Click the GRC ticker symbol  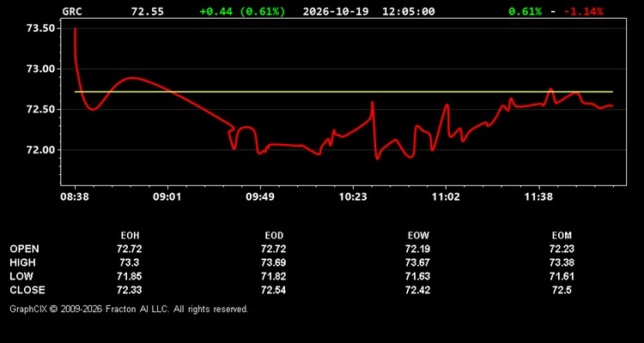[x=72, y=11]
